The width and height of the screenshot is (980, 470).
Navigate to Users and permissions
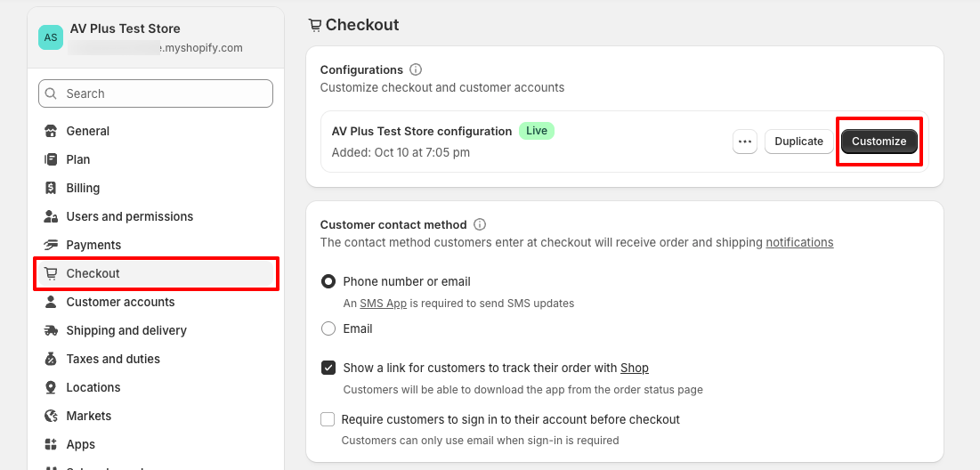(156, 216)
